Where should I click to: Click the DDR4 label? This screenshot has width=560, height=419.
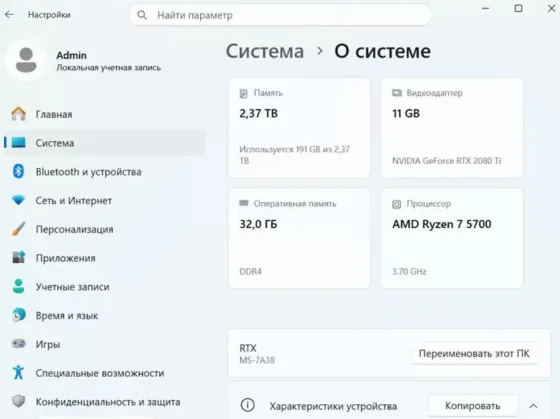pyautogui.click(x=250, y=271)
